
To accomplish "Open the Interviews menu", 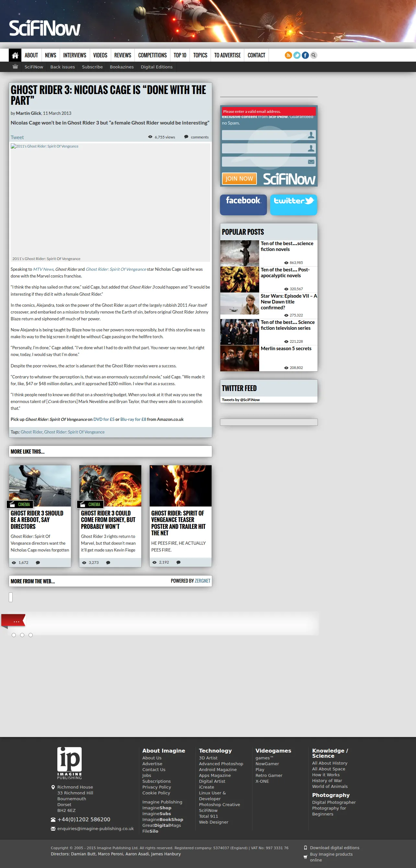I will pos(75,55).
